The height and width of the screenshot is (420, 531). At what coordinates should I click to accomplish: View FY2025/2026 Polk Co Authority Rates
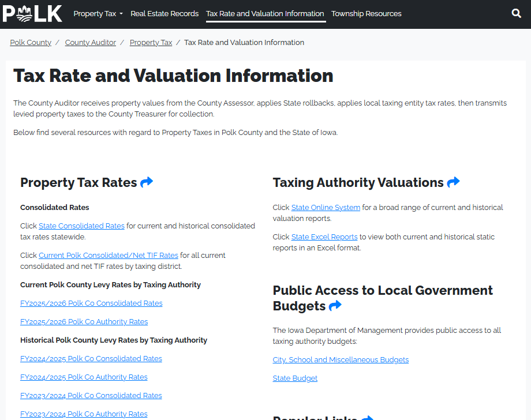84,321
